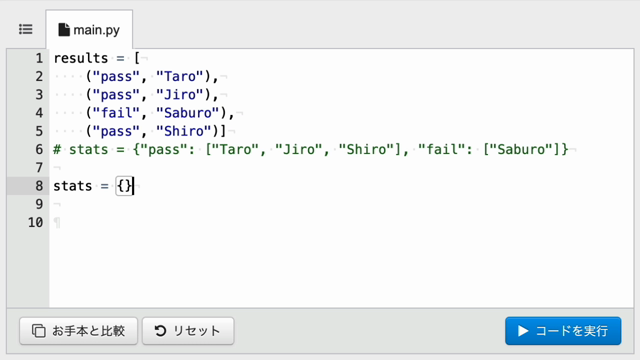
Task: Click the play triangle on run button
Action: [523, 331]
